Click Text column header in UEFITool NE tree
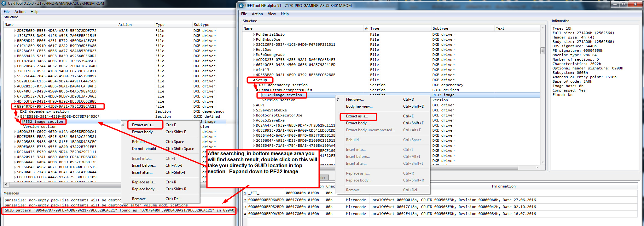Screen dimensions: 644x226 tap(517, 28)
